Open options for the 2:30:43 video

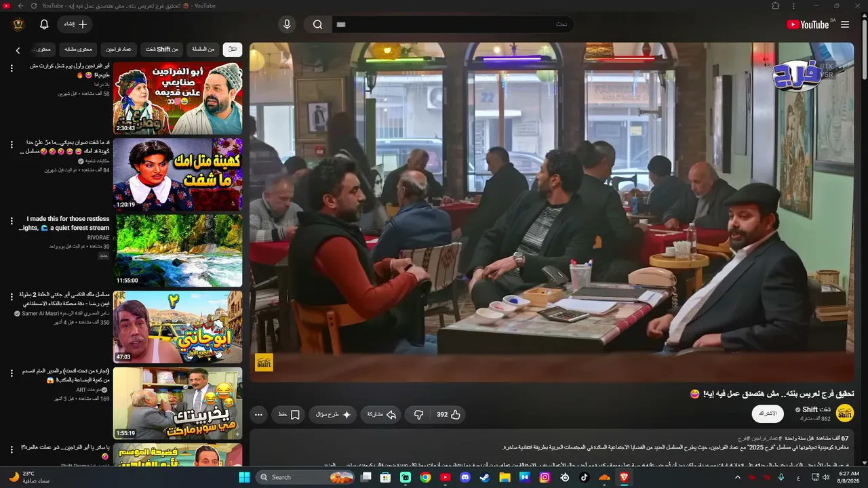12,68
